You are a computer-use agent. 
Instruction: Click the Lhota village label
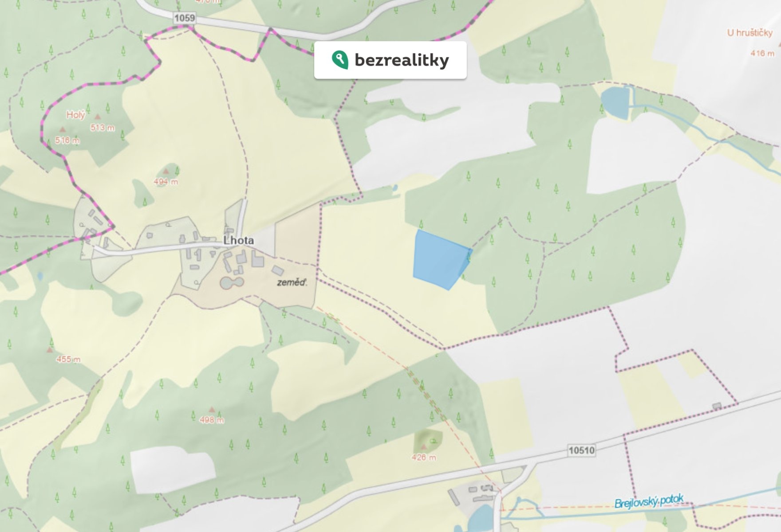coord(239,240)
